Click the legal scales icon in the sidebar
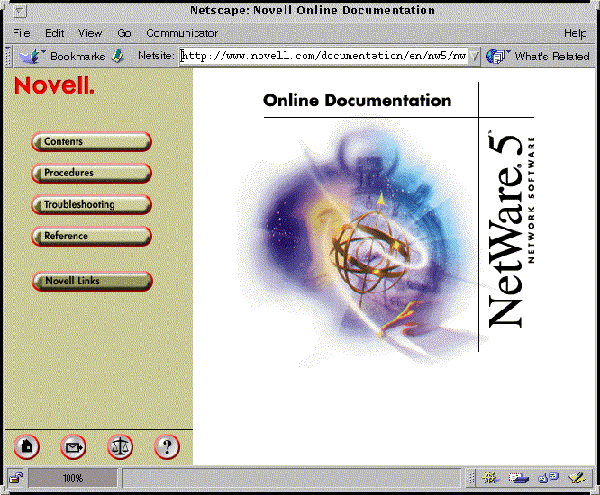 click(x=121, y=447)
